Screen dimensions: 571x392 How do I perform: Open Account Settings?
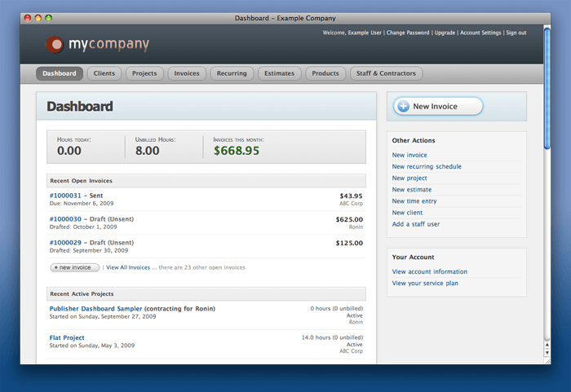[x=480, y=33]
